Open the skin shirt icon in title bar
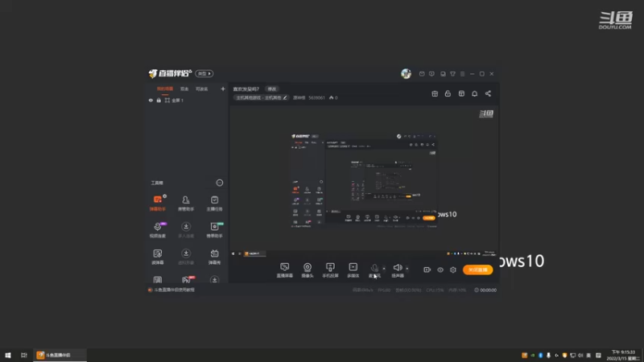The image size is (644, 362). (x=452, y=74)
